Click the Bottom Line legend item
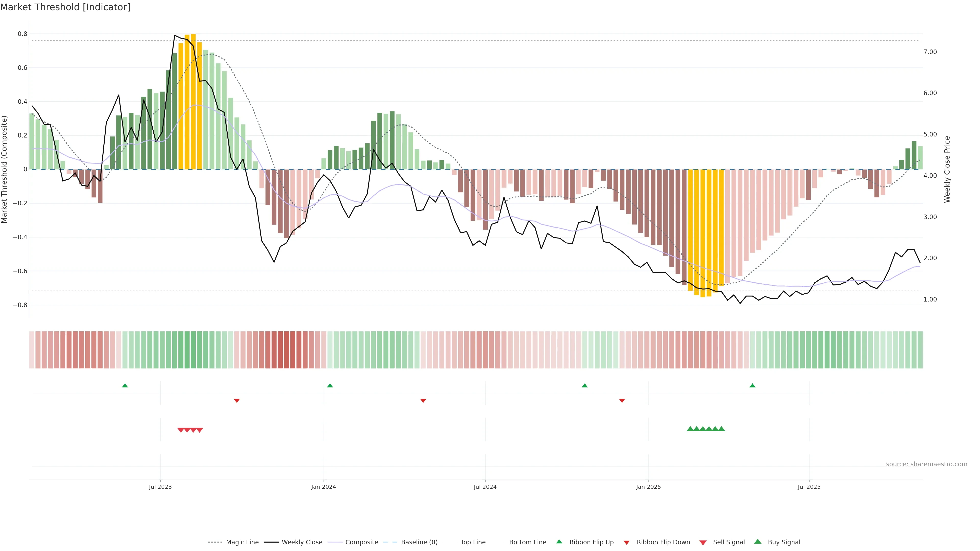 [527, 542]
